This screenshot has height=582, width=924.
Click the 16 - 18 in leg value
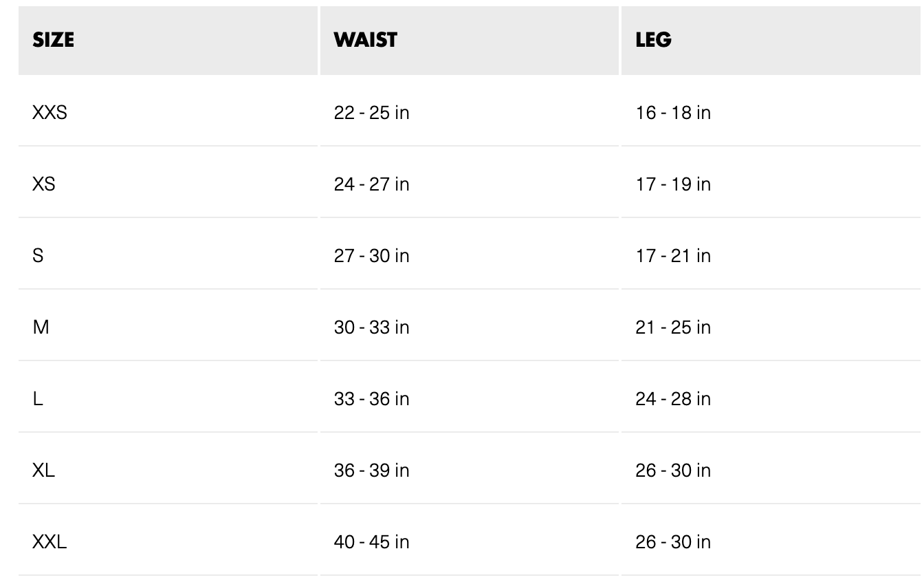(673, 112)
